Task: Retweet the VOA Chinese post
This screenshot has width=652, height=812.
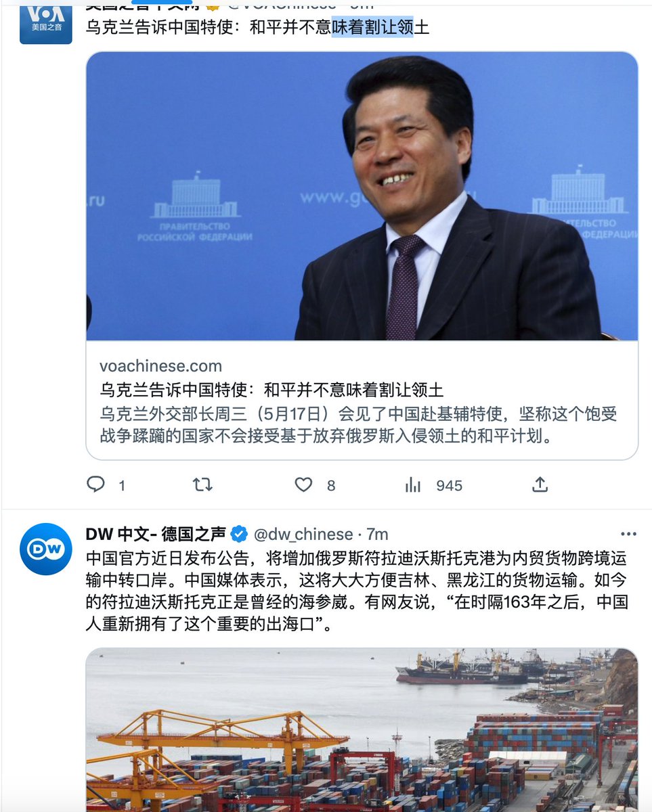Action: [202, 484]
